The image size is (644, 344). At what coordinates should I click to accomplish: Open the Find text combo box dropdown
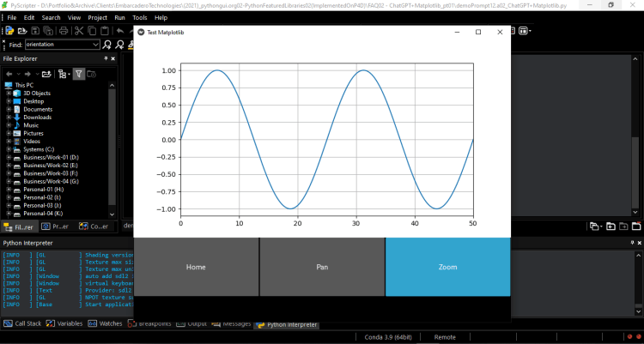95,45
